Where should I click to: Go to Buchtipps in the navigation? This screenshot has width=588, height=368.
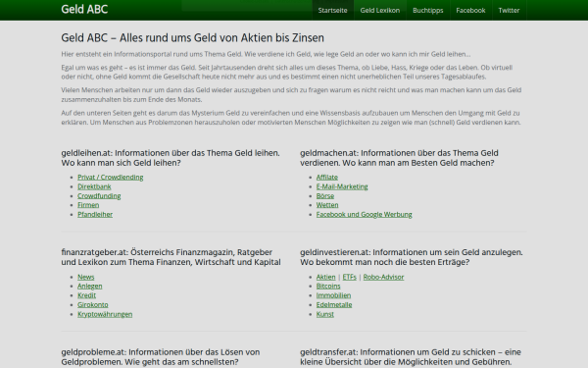click(428, 10)
